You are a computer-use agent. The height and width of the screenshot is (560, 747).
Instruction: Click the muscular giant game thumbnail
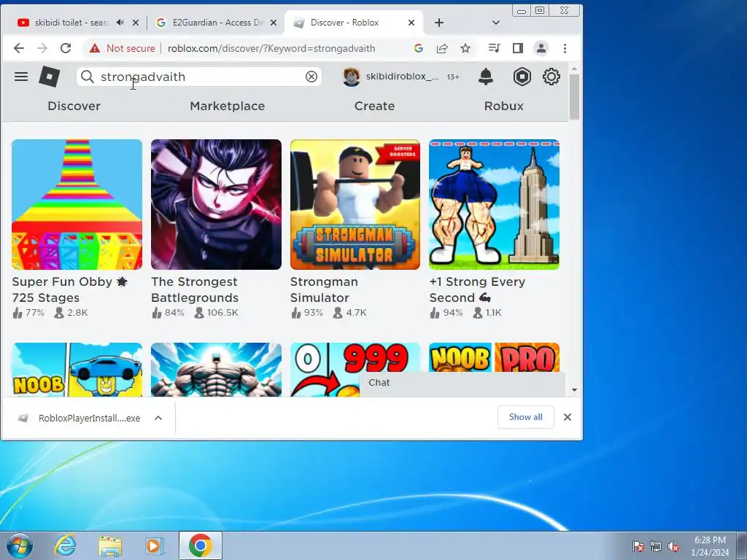(216, 370)
